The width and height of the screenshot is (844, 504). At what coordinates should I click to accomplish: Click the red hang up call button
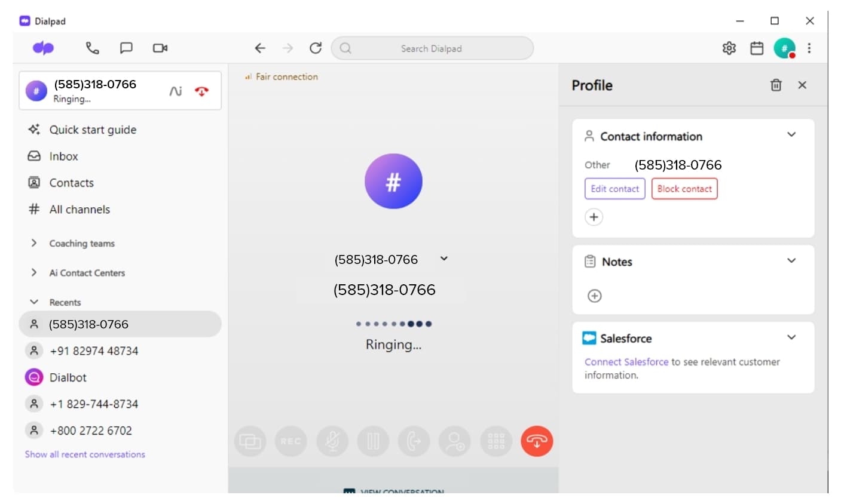click(x=536, y=441)
